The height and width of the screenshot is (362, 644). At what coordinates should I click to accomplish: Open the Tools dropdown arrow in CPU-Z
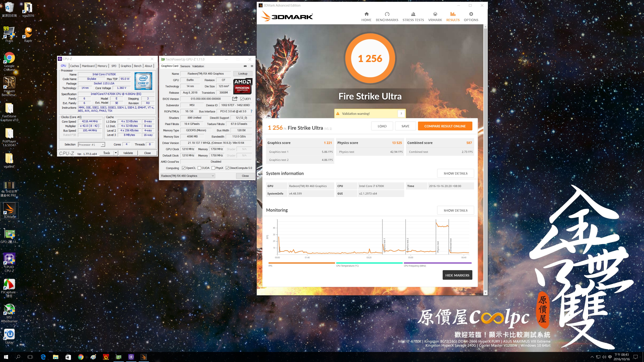click(116, 153)
